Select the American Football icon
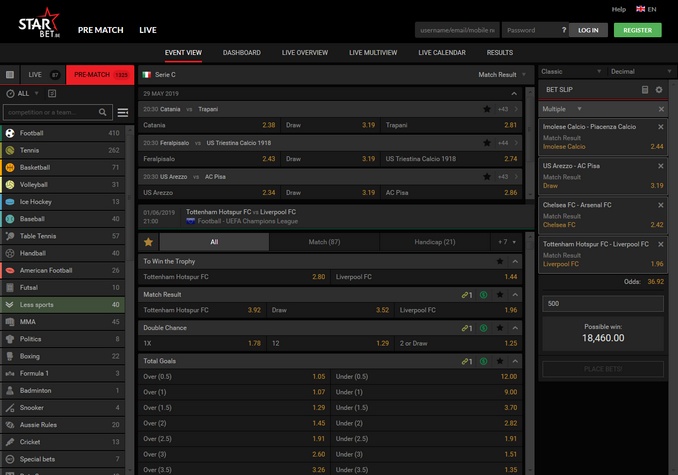Viewport: 678px width, 475px height. coord(10,271)
